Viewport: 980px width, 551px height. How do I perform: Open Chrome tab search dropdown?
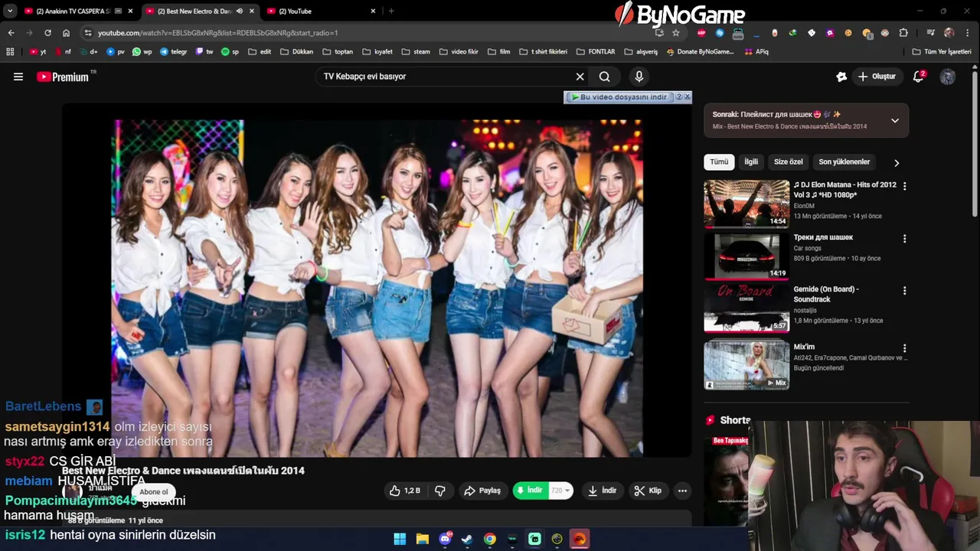coord(10,11)
